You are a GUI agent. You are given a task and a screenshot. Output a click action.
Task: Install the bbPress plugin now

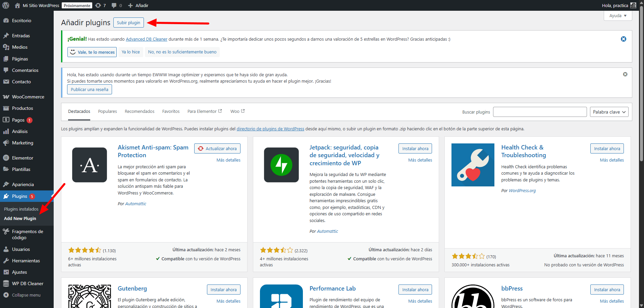(x=607, y=290)
